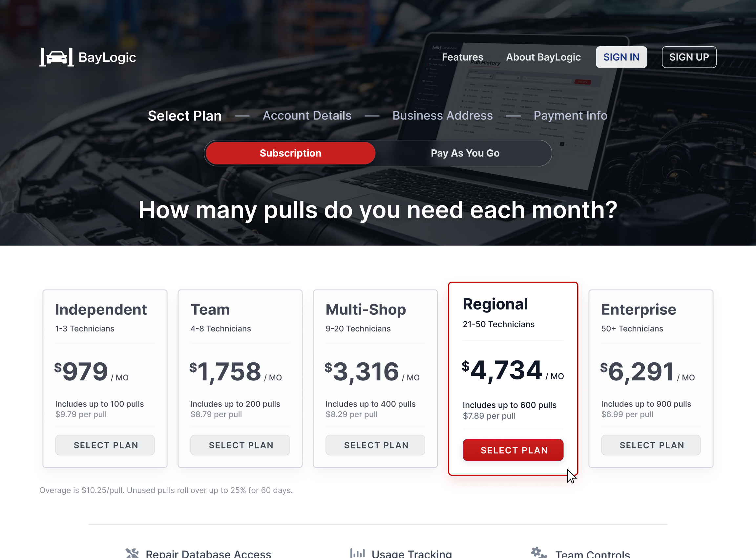
Task: Select the Enterprise plan button
Action: point(651,445)
